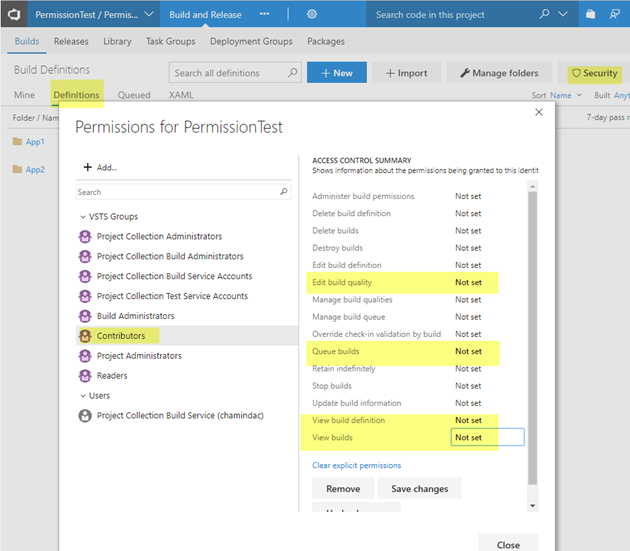Click magnifier icon in identity search box
630x551 pixels.
point(284,192)
